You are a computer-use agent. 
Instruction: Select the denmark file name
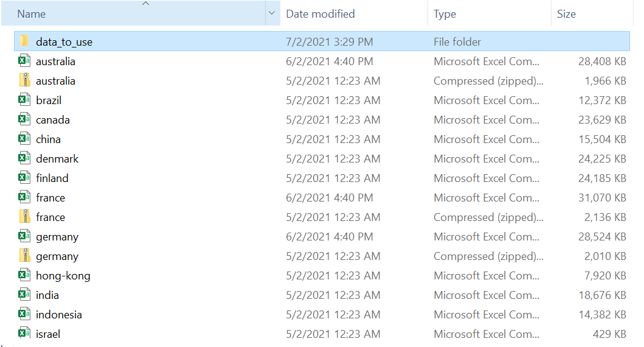(x=57, y=159)
